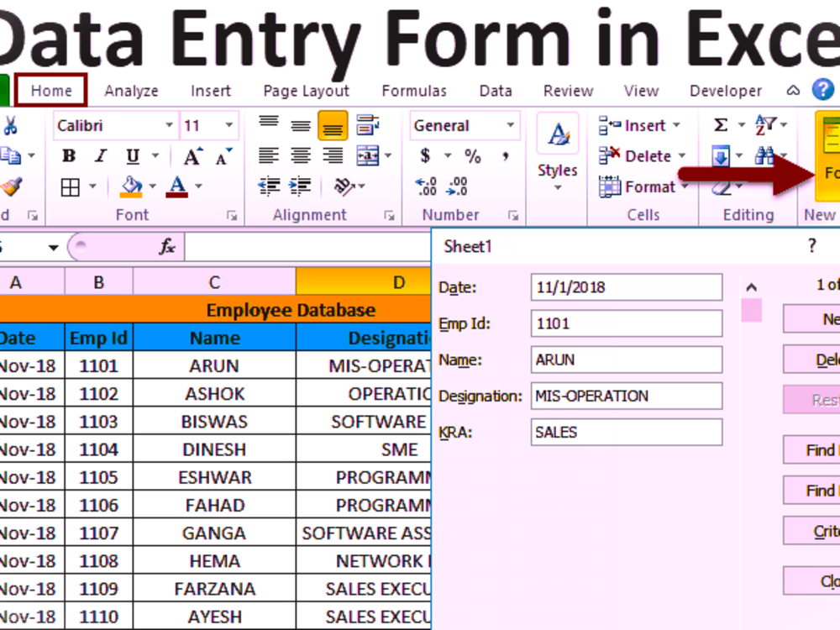Apply the Percent Style format
Viewport: 840px width, 630px height.
[x=472, y=156]
